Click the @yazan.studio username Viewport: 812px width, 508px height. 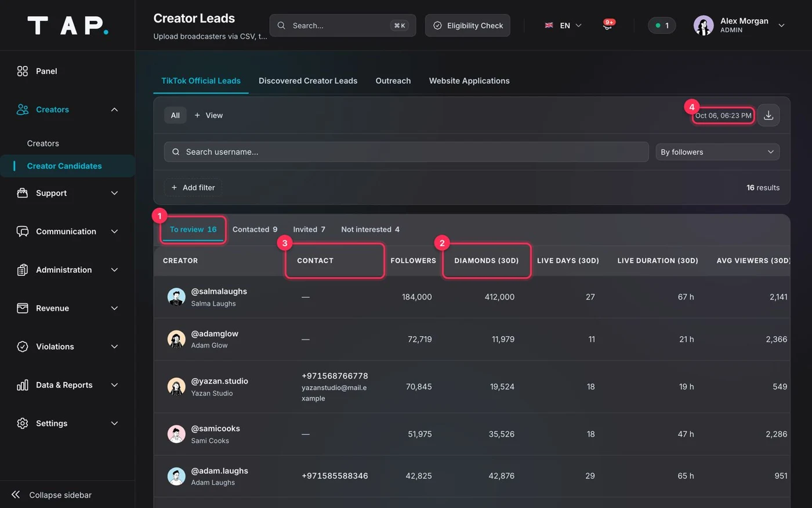(x=220, y=381)
